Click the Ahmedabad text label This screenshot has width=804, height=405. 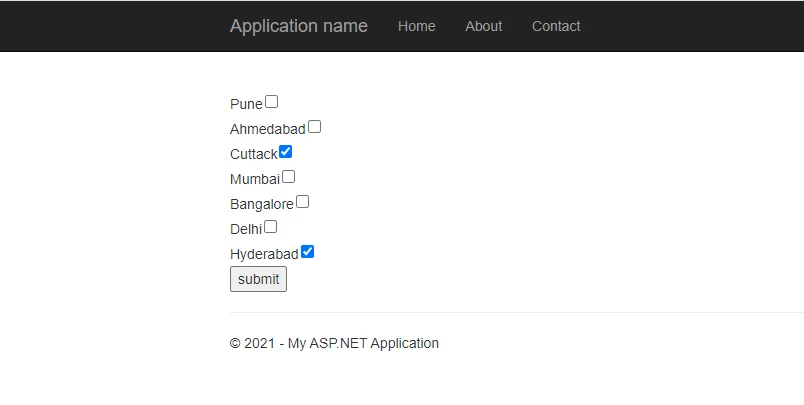tap(268, 129)
